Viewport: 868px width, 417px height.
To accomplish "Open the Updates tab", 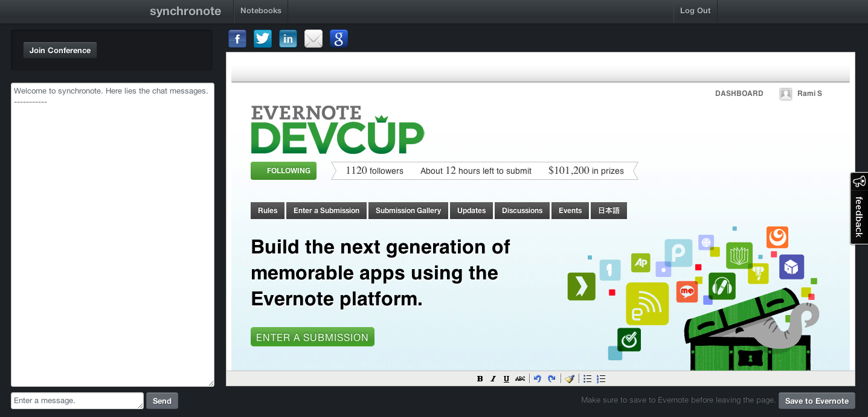I will 471,211.
